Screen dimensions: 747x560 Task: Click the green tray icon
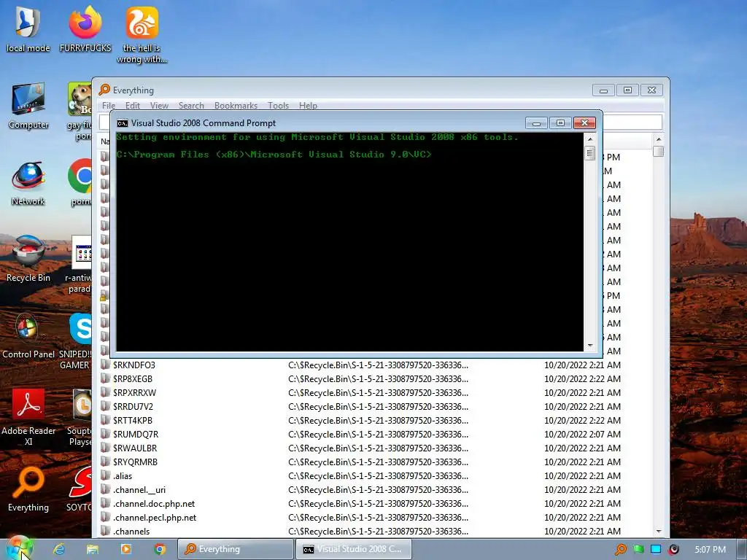pyautogui.click(x=639, y=550)
